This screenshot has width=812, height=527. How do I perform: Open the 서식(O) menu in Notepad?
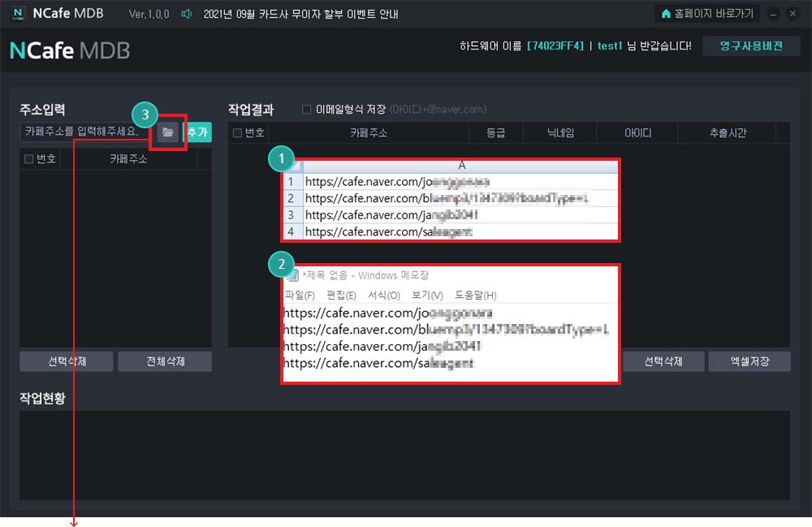click(x=383, y=295)
